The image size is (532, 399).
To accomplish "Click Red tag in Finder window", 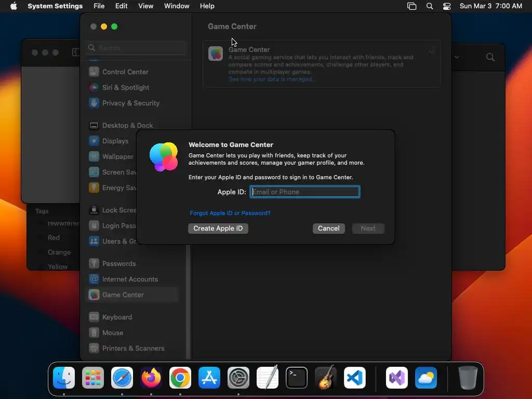I will point(54,238).
